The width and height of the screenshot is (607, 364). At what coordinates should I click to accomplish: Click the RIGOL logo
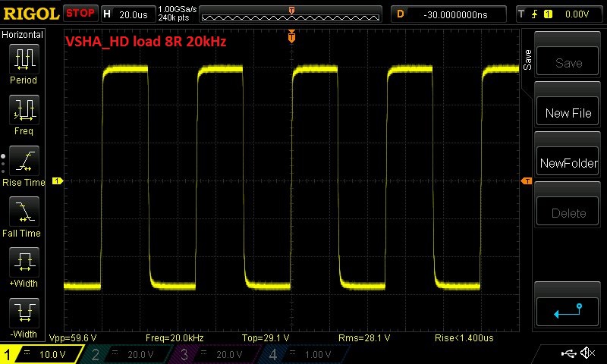(x=31, y=14)
